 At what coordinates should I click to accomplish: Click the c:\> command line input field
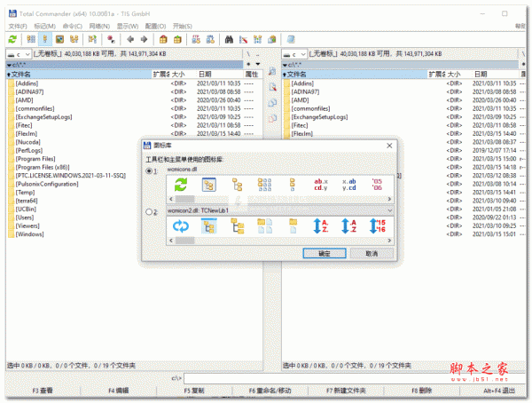pos(354,378)
